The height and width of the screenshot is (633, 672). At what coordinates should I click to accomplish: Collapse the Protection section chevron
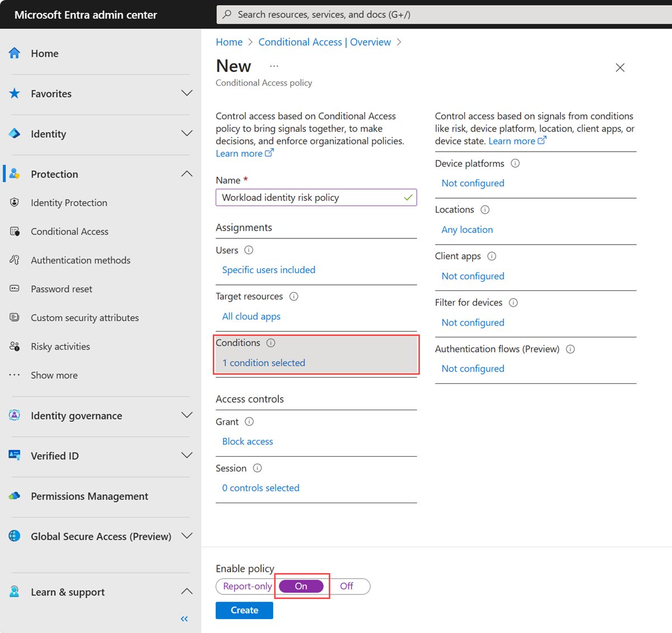[187, 174]
